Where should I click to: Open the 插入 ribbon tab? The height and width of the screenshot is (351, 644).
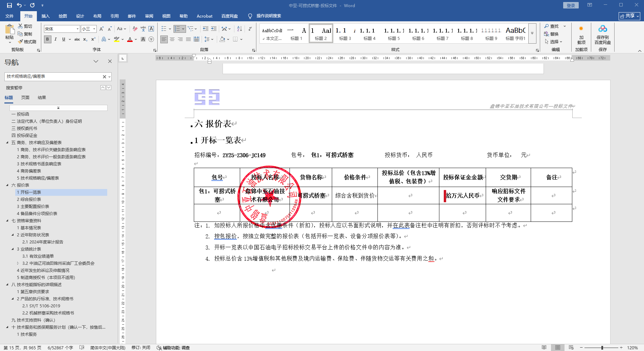[x=45, y=16]
